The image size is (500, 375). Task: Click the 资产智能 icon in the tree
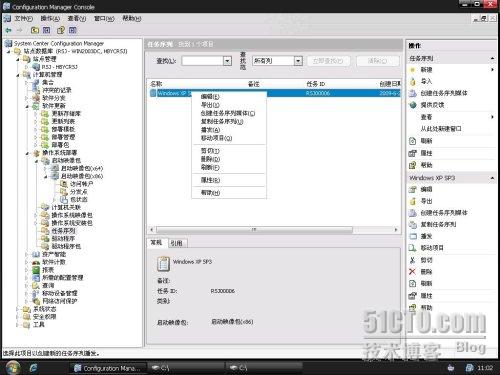(x=36, y=254)
